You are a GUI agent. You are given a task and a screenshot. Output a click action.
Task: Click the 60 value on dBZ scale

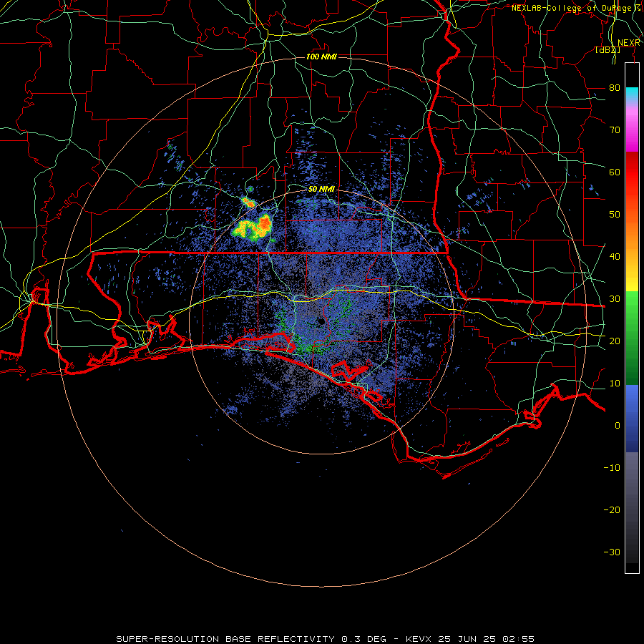(615, 172)
